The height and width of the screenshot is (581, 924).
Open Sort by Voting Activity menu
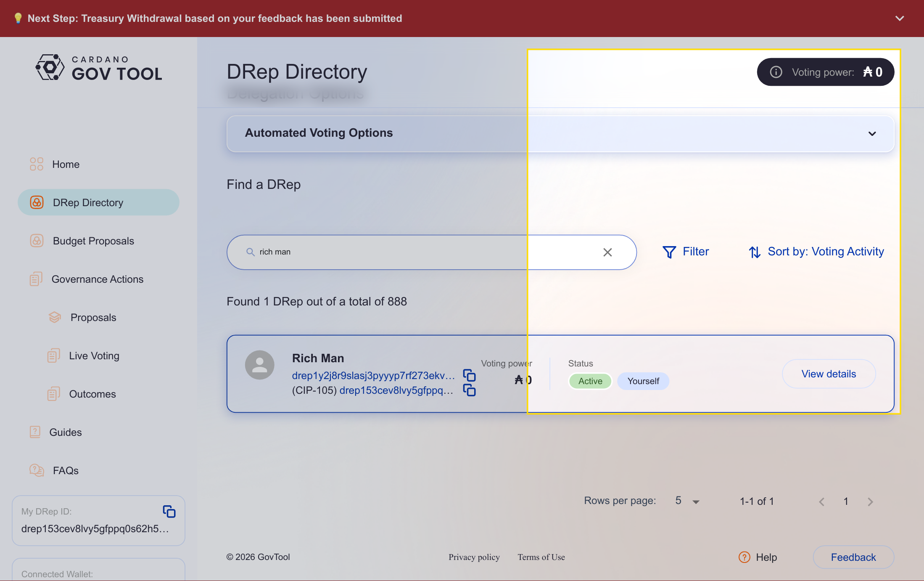[816, 252]
